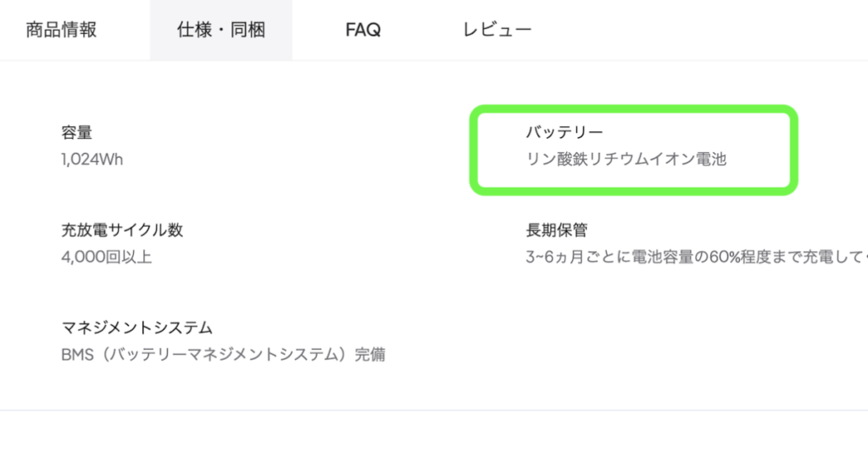Click the 長期保管 label
The width and height of the screenshot is (868, 453).
[x=557, y=229]
